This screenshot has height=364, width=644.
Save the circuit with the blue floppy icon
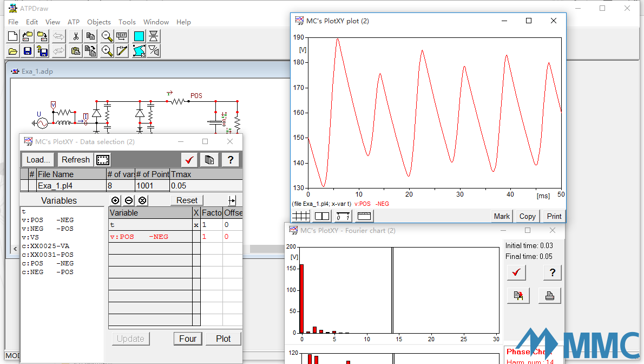(x=28, y=51)
